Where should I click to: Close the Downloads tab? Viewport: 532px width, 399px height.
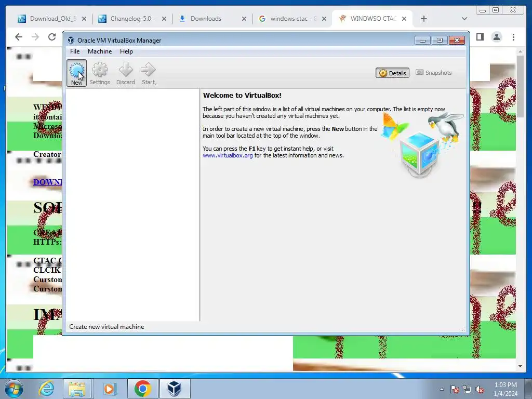point(244,19)
